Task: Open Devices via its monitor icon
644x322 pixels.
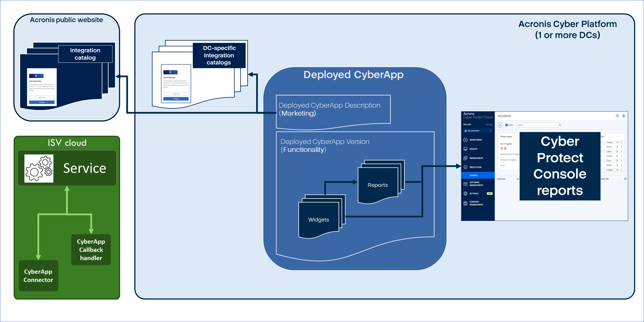Action: coord(465,149)
